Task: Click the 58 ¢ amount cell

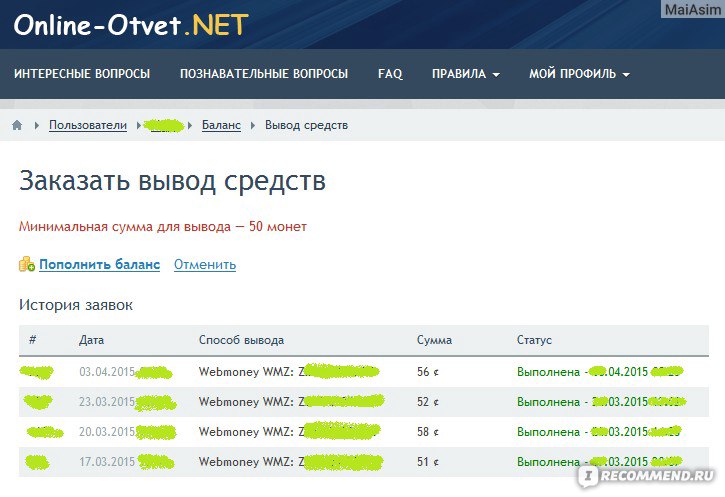Action: click(x=428, y=432)
